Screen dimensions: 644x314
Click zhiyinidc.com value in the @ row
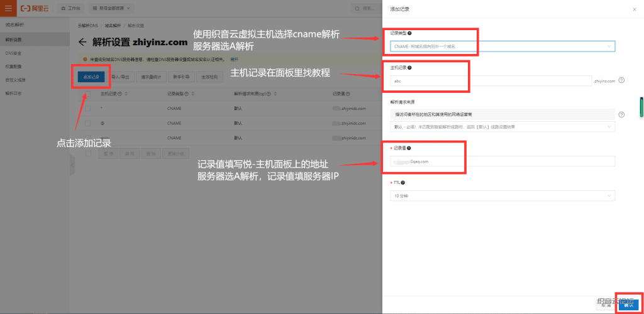point(353,123)
